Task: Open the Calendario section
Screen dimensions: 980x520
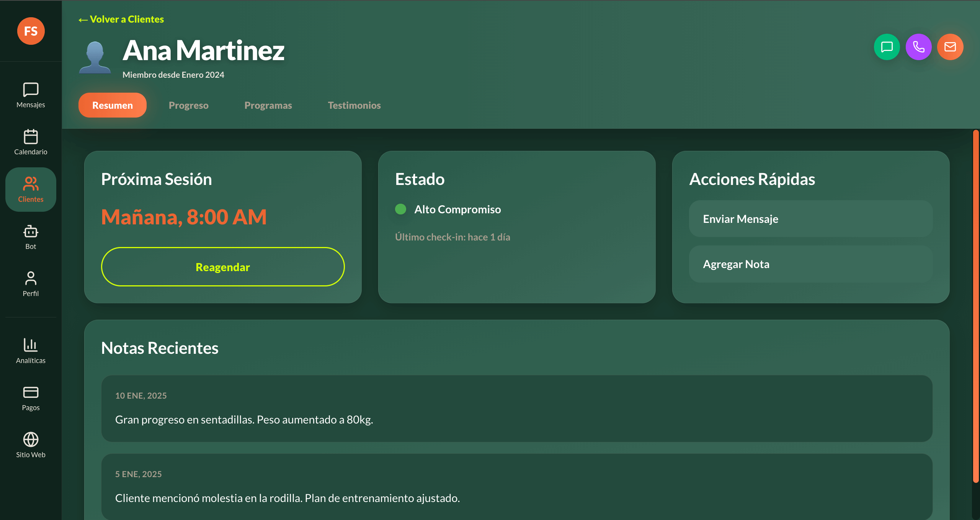Action: tap(30, 142)
